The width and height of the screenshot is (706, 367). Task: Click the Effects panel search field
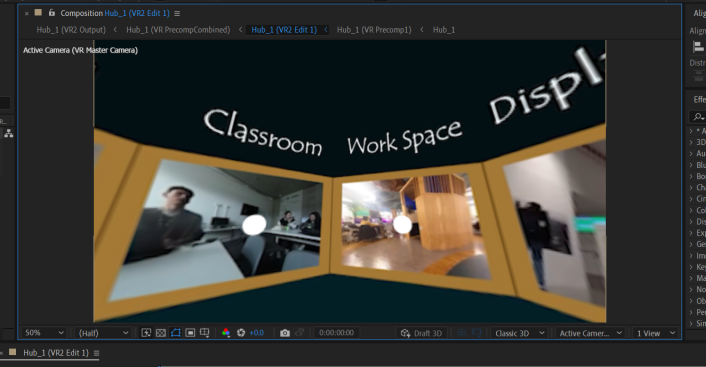(x=698, y=117)
